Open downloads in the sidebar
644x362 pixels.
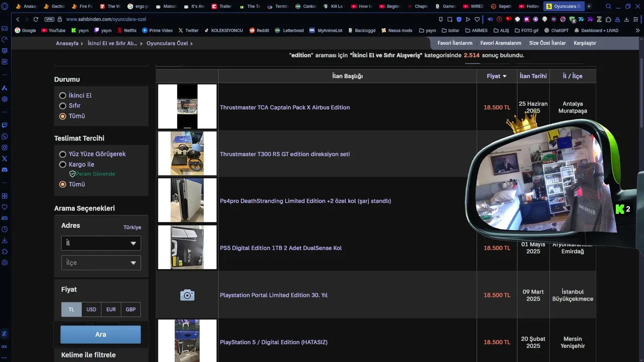pos(5,240)
